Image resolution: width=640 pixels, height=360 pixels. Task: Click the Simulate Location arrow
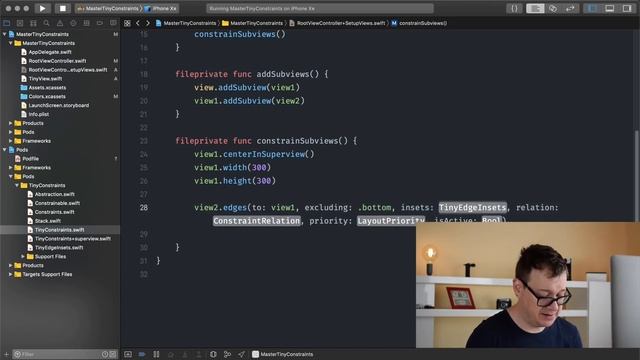(x=242, y=354)
